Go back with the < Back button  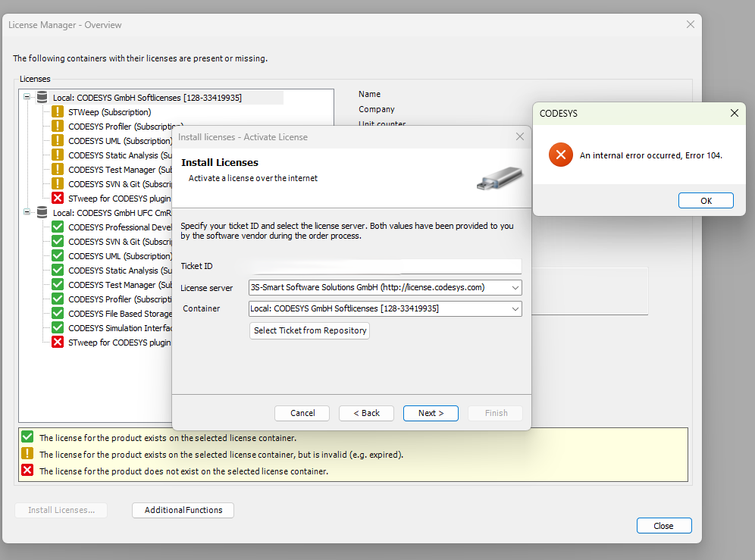(366, 413)
